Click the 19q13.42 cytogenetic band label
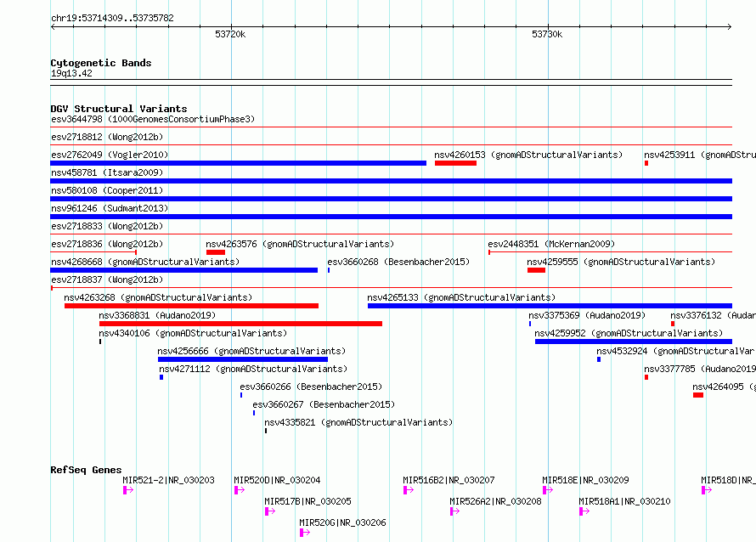Image resolution: width=756 pixels, height=542 pixels. coord(71,73)
